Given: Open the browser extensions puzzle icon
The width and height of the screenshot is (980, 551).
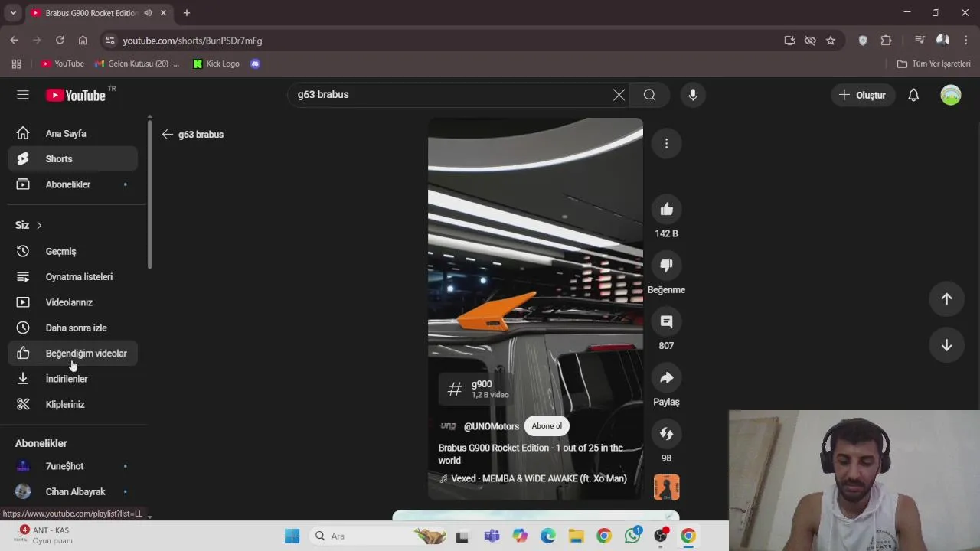Looking at the screenshot, I should [886, 41].
